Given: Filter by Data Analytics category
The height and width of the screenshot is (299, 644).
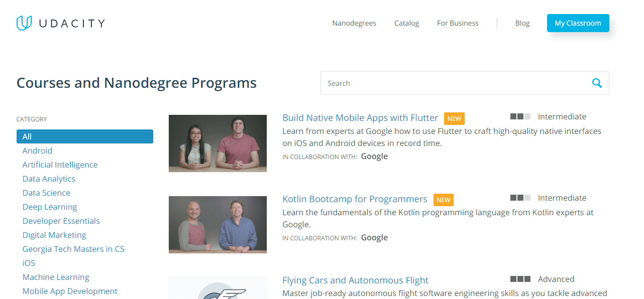Looking at the screenshot, I should coord(49,179).
